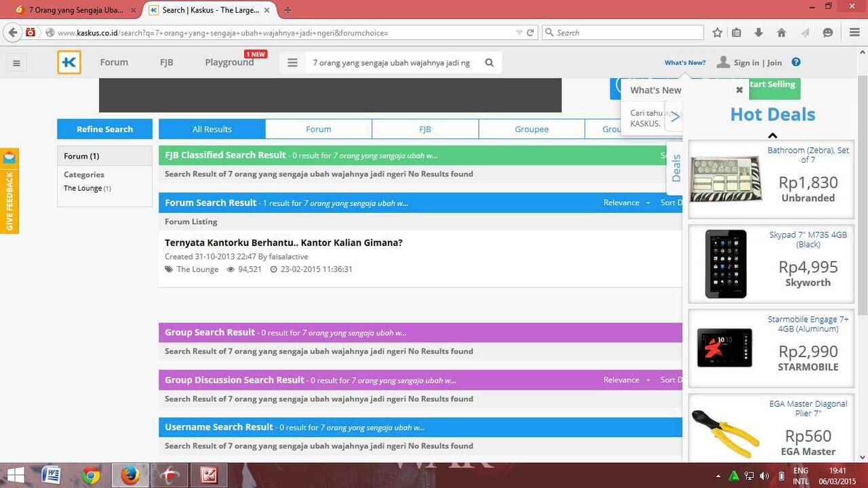Select the All Results tab
868x488 pixels.
212,129
